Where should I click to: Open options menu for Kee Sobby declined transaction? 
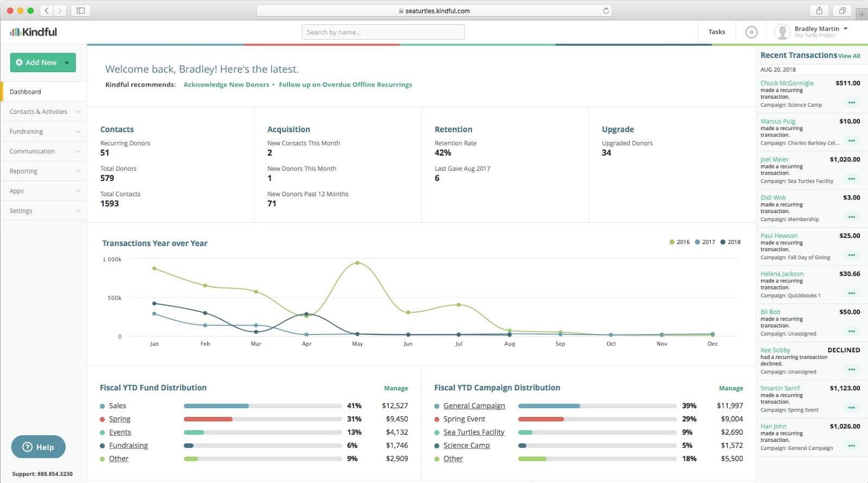click(x=851, y=370)
